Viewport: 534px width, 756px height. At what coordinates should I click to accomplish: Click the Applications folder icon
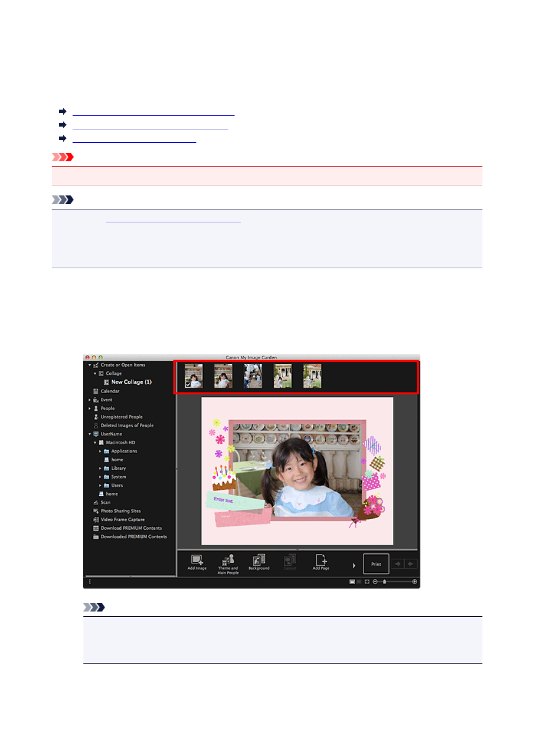click(106, 451)
